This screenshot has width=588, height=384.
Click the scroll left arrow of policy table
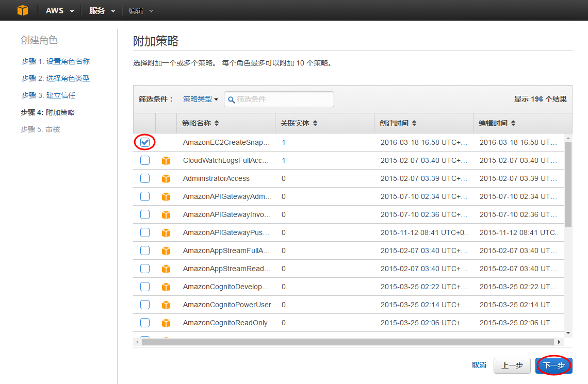[x=137, y=342]
